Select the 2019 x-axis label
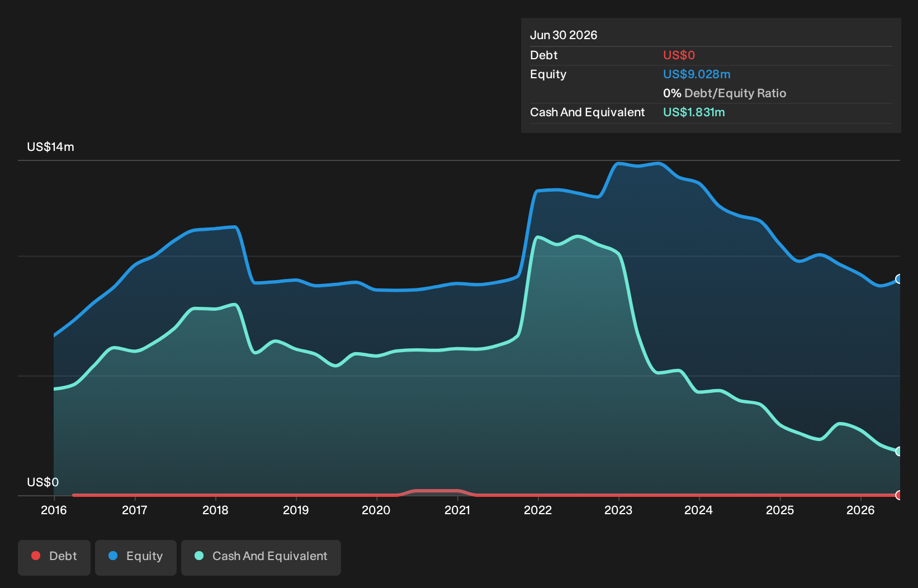Image resolution: width=918 pixels, height=588 pixels. click(296, 510)
